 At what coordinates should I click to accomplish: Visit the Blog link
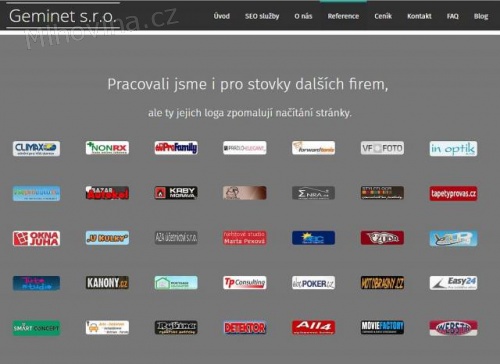tap(481, 16)
